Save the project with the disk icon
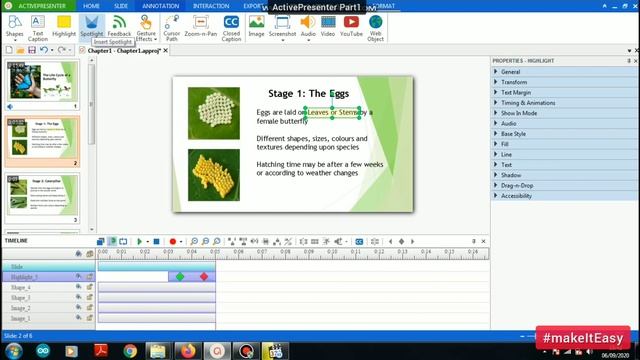This screenshot has height=360, width=640. click(31, 50)
